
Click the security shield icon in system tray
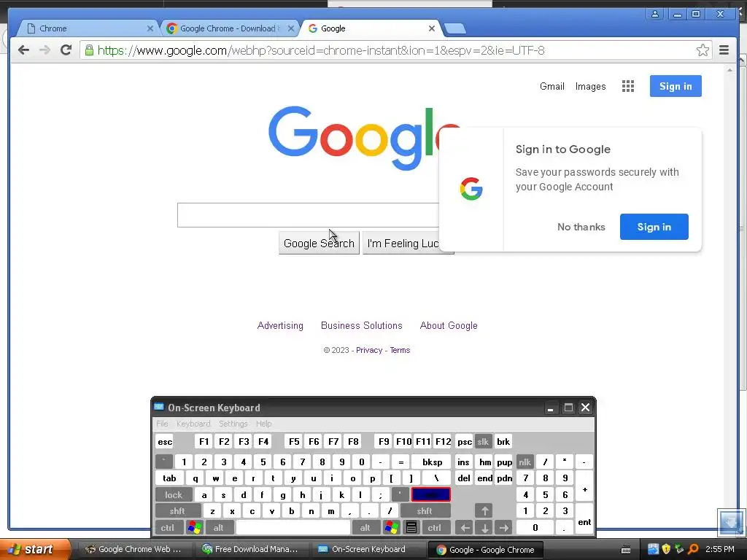pyautogui.click(x=666, y=549)
